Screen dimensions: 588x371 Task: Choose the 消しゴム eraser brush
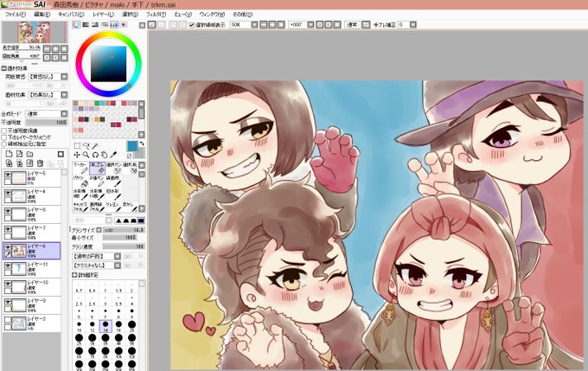97,168
